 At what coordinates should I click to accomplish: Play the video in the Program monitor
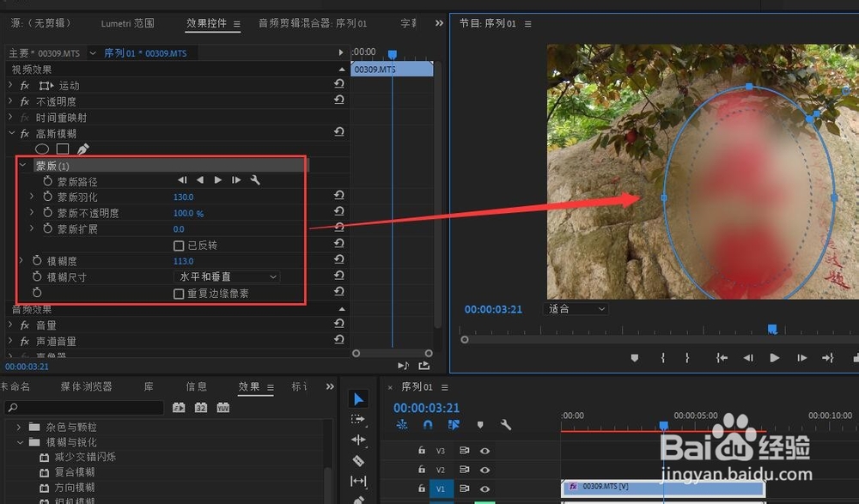(x=774, y=356)
